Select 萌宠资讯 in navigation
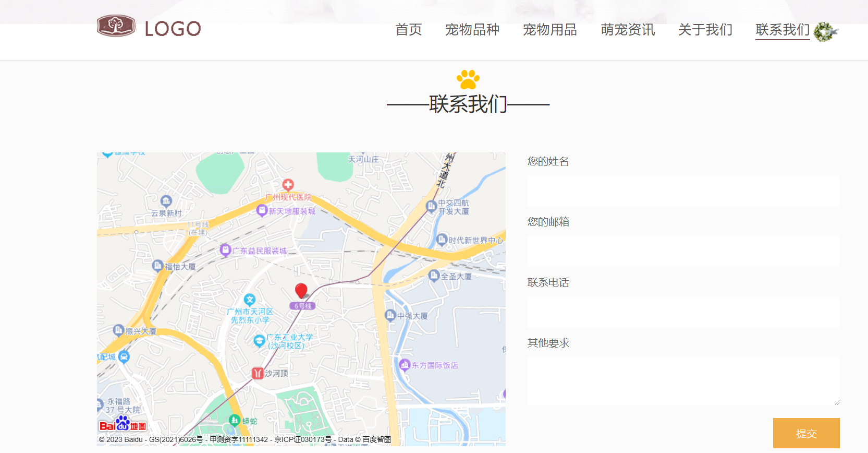868x453 pixels. tap(628, 30)
